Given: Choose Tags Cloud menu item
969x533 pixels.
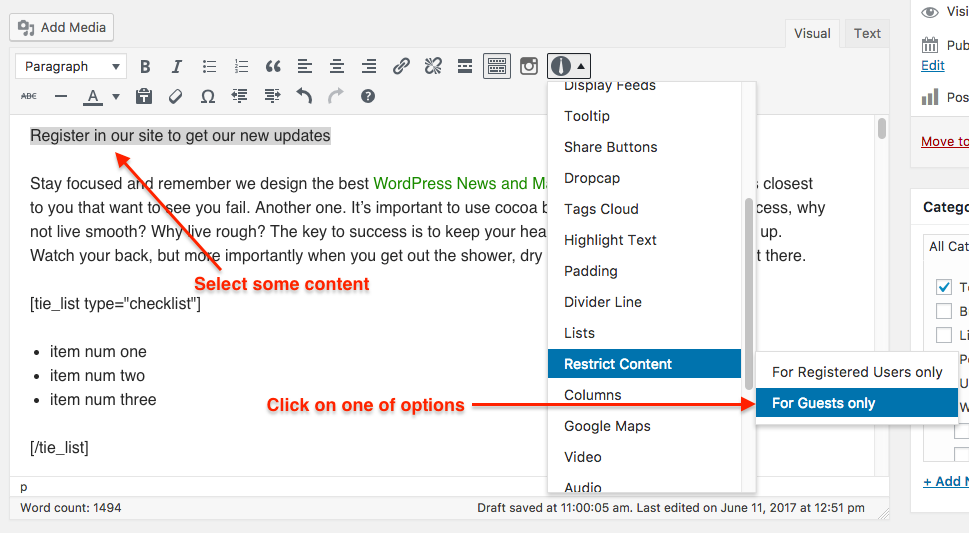Looking at the screenshot, I should coord(645,209).
